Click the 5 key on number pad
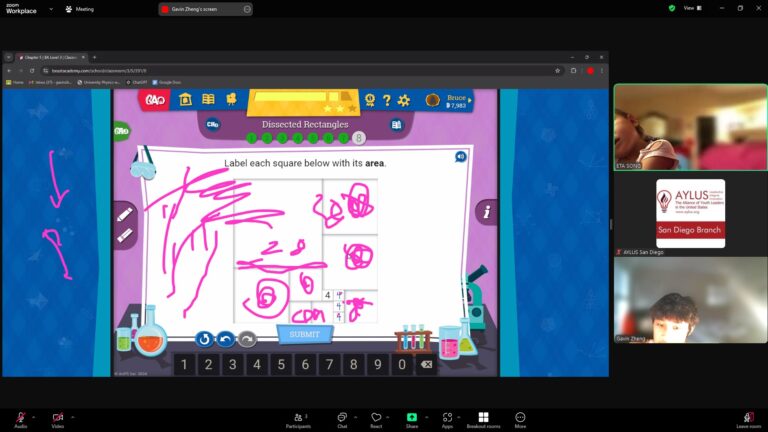The image size is (768, 432). pyautogui.click(x=281, y=364)
